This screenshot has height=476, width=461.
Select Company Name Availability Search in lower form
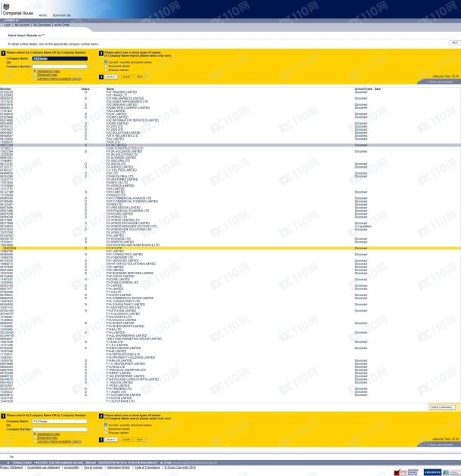click(35, 441)
